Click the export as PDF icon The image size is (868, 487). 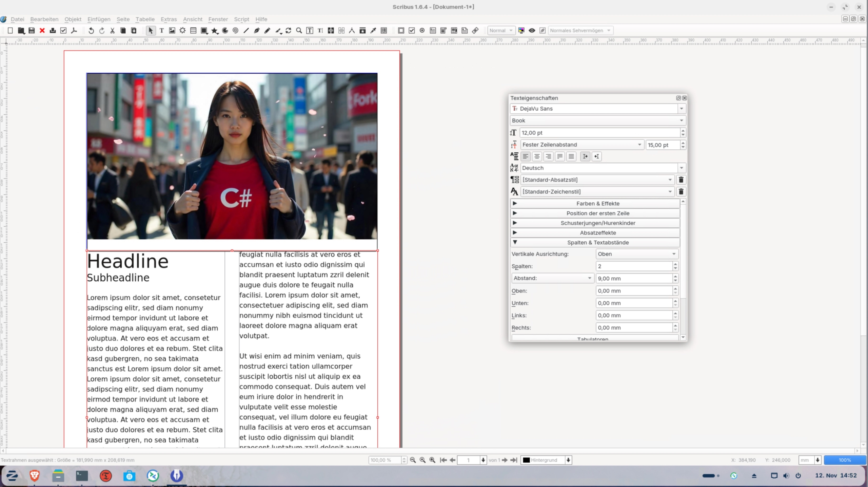pos(74,31)
